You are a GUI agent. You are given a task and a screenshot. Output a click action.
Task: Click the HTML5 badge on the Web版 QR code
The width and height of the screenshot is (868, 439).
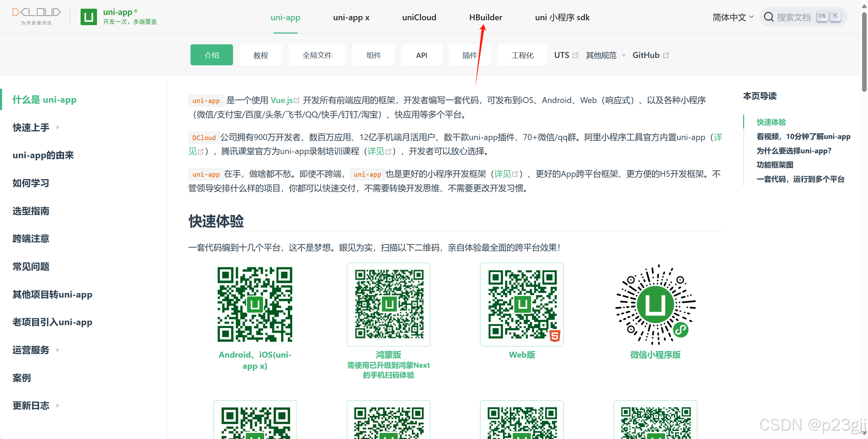554,336
